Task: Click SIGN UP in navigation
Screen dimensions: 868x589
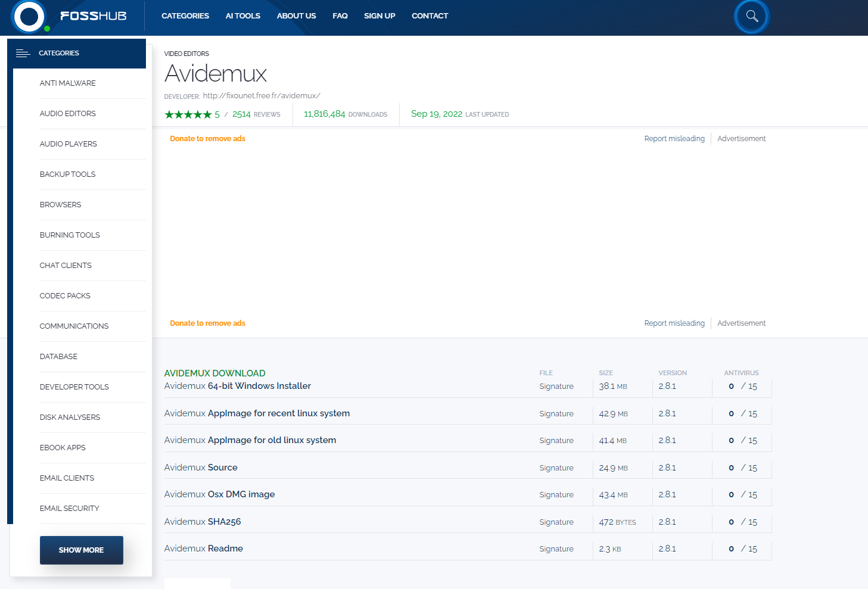Action: (x=379, y=16)
